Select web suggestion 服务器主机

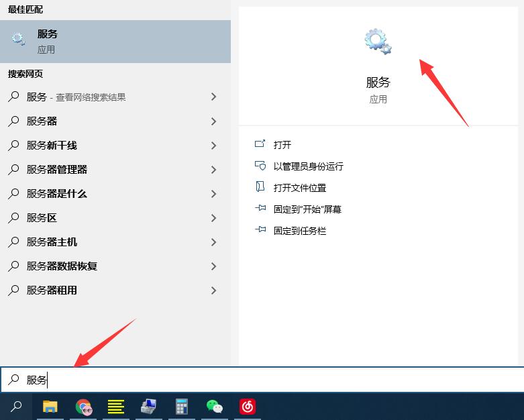(x=115, y=242)
